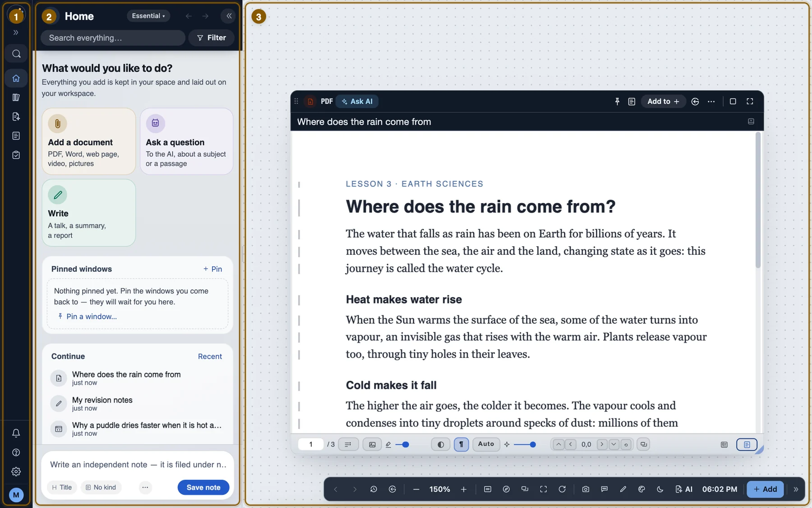Viewport: 812px width, 508px height.
Task: Toggle the Auto button in PDF toolbar
Action: [486, 444]
